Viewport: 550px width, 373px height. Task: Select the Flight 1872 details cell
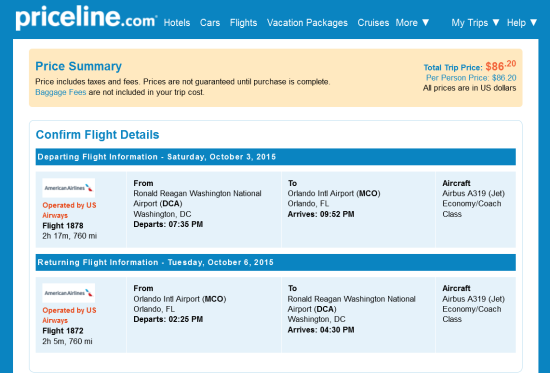point(81,315)
